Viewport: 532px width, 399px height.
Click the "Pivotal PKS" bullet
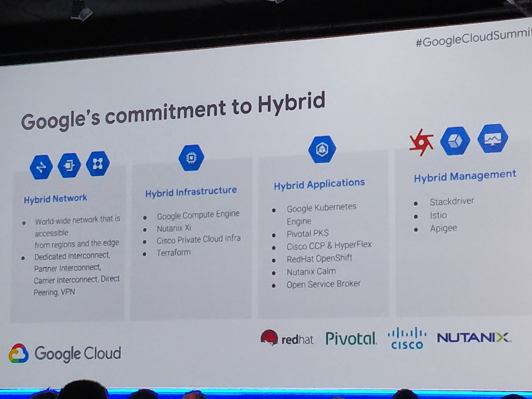(x=308, y=233)
